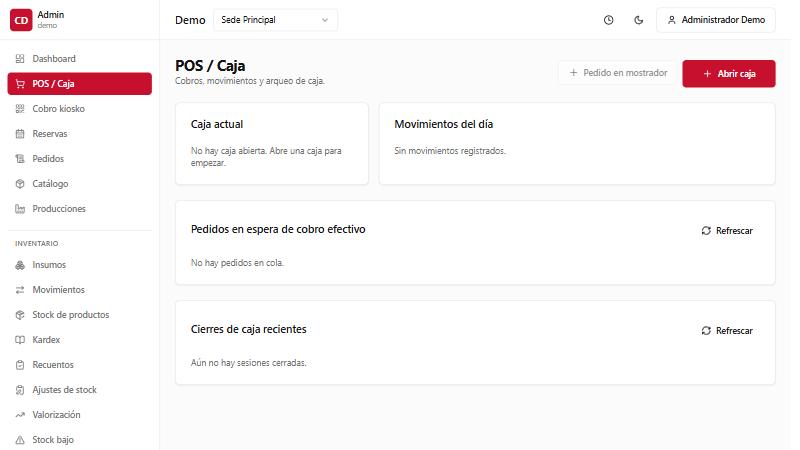Go to the Dashboard menu item
The width and height of the screenshot is (800, 450).
80,59
